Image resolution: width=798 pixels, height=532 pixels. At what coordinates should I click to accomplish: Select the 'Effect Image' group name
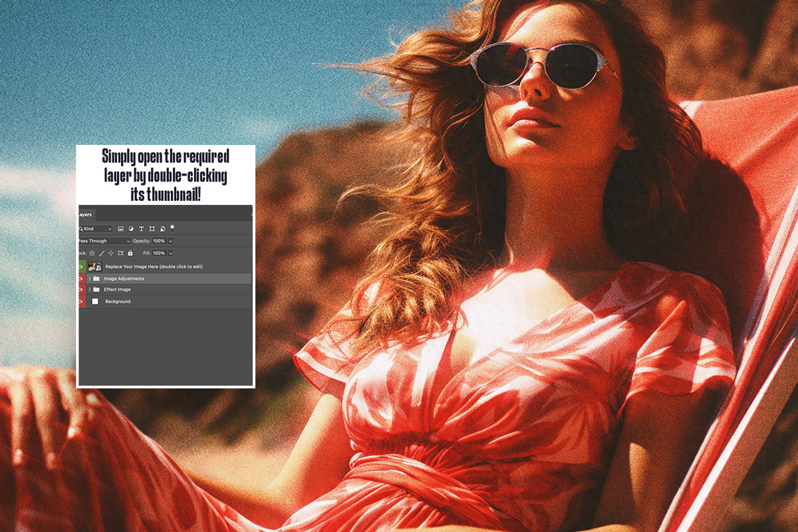pos(117,289)
